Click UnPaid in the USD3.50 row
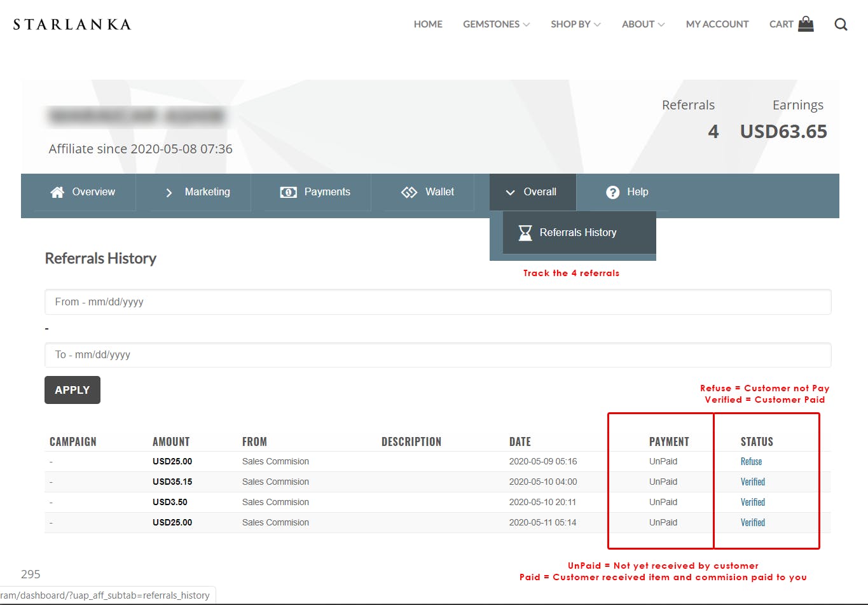This screenshot has width=868, height=605. coord(663,502)
